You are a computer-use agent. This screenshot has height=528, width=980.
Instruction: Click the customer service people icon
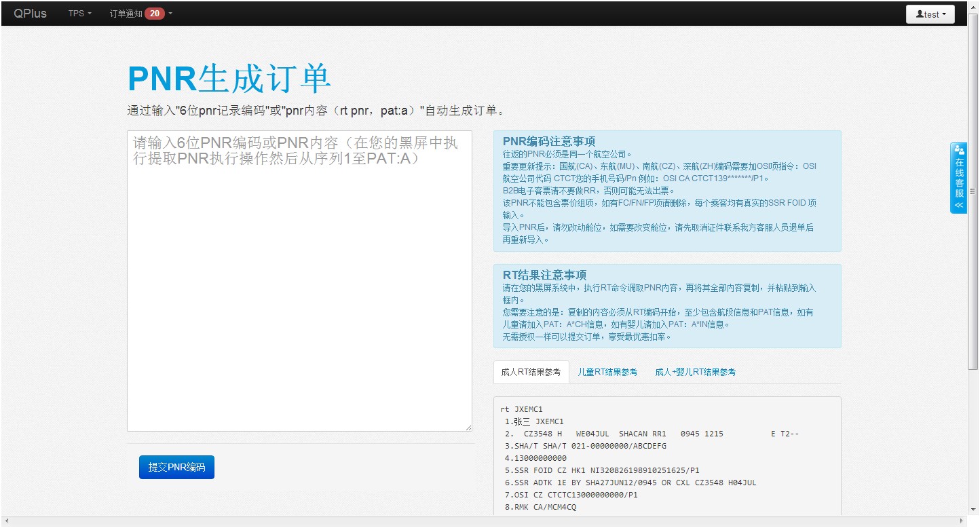[959, 150]
